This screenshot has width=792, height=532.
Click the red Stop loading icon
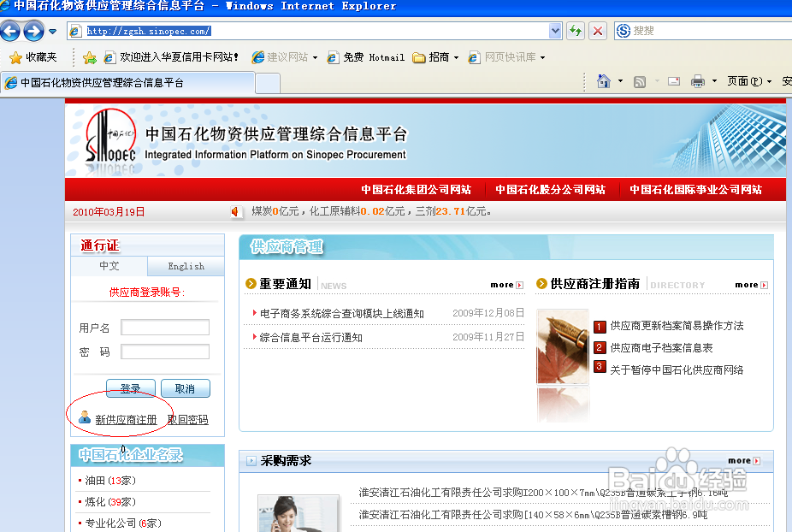(598, 32)
